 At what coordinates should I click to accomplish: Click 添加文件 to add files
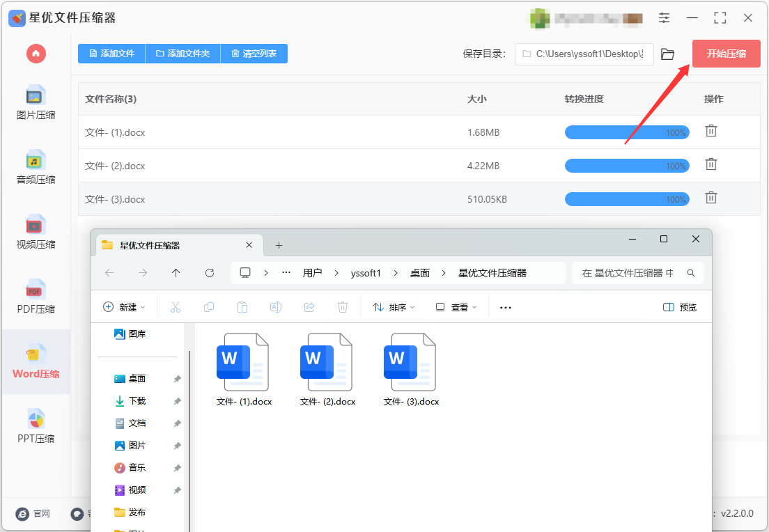point(112,54)
